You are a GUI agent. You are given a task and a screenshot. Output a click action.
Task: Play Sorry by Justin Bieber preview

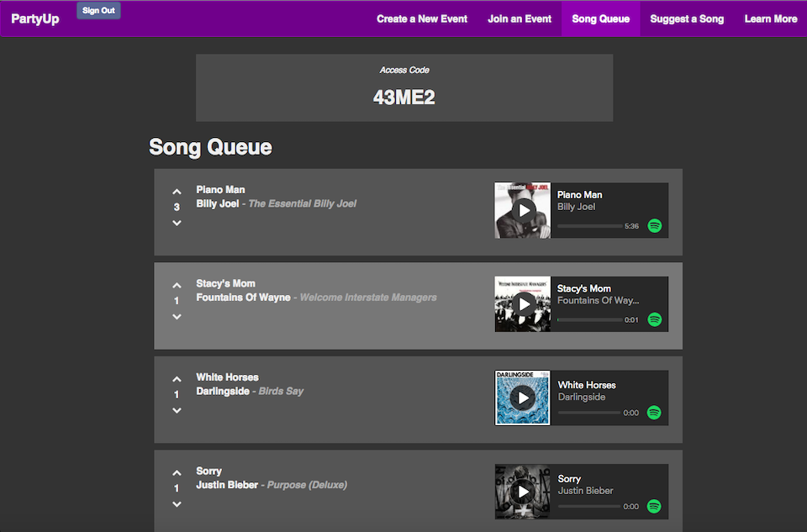point(523,492)
